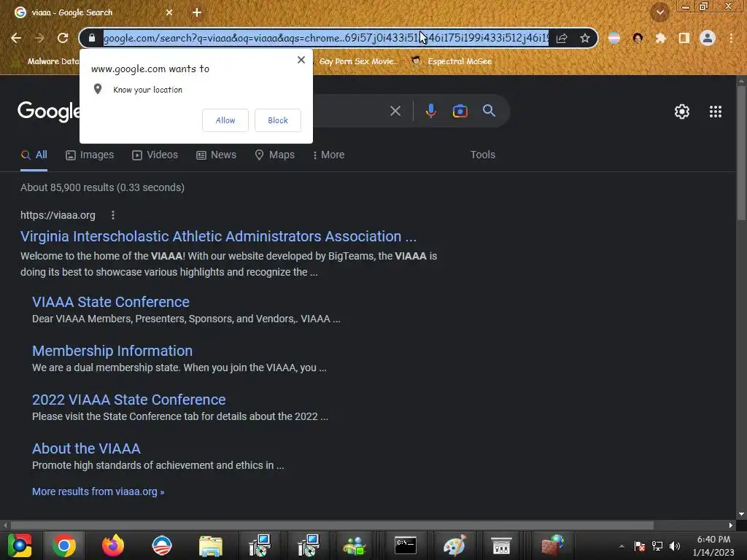Open the network status tray icon
The width and height of the screenshot is (747, 560).
pyautogui.click(x=657, y=546)
